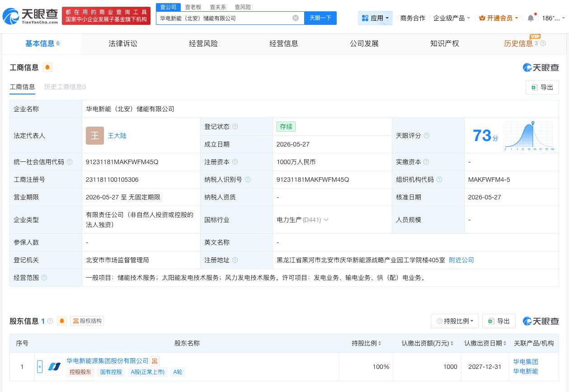Open the 经营风险 tab

[203, 43]
